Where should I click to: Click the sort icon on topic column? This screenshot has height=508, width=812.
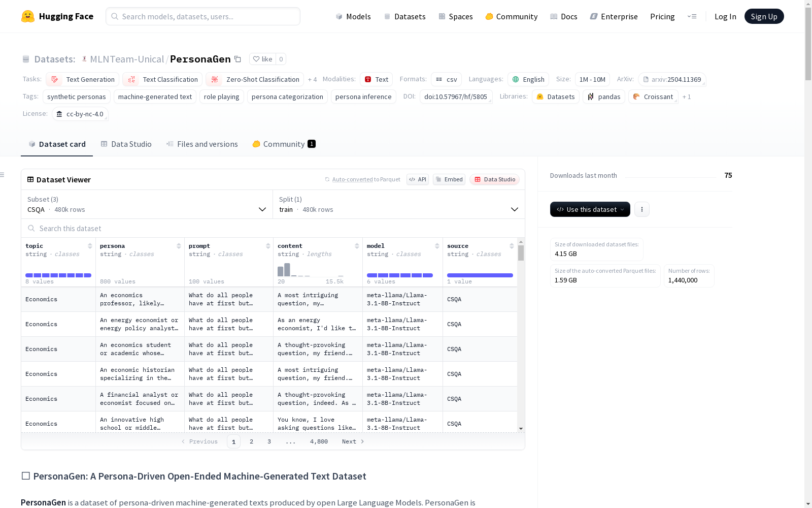point(90,246)
